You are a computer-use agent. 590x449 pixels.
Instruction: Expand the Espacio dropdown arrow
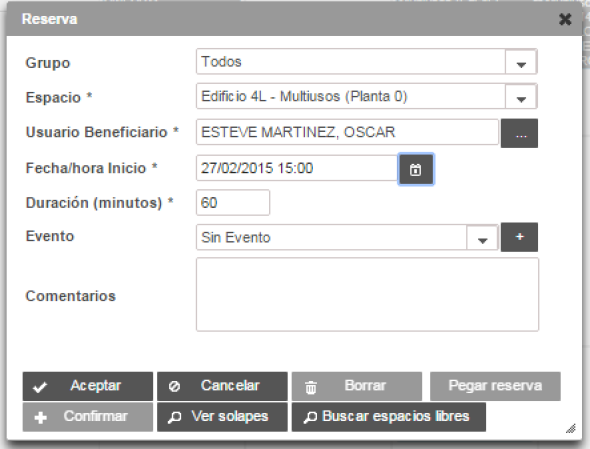tap(521, 97)
